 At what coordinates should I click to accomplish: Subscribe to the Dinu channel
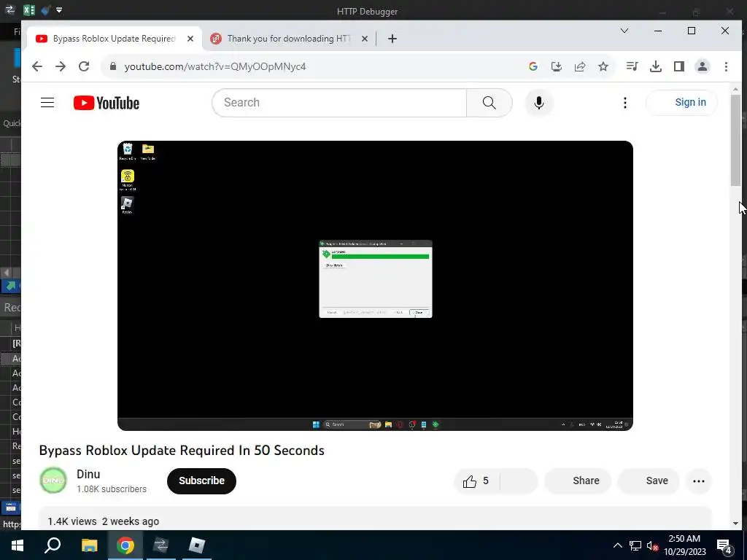click(x=201, y=481)
